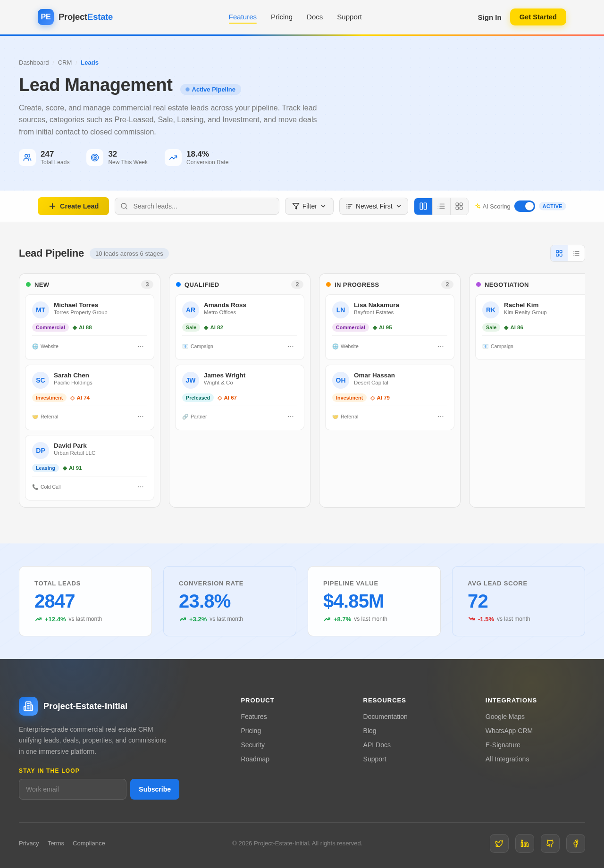Click the Preleased tag on James Wright
Screen dimensions: 604x868
pyautogui.click(x=198, y=398)
